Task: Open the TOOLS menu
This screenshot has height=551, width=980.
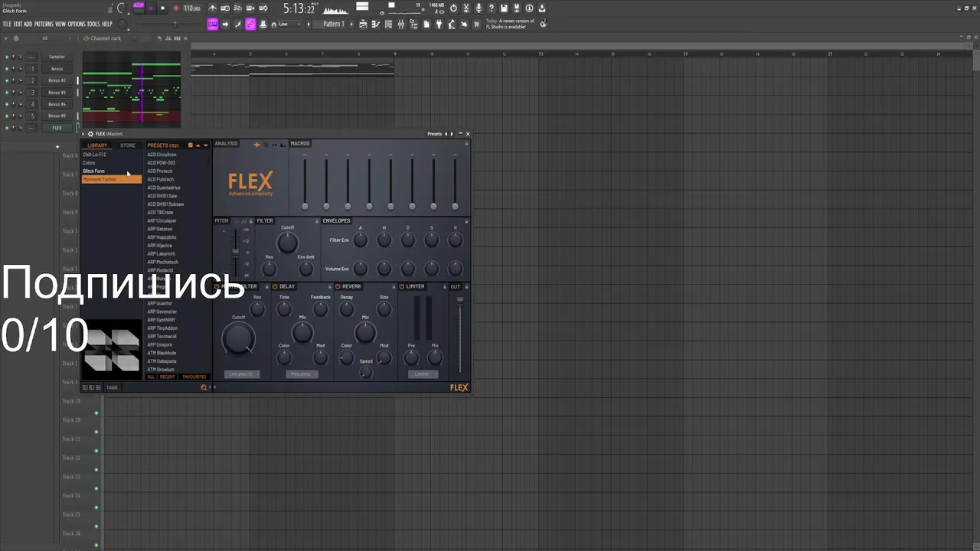Action: [93, 24]
